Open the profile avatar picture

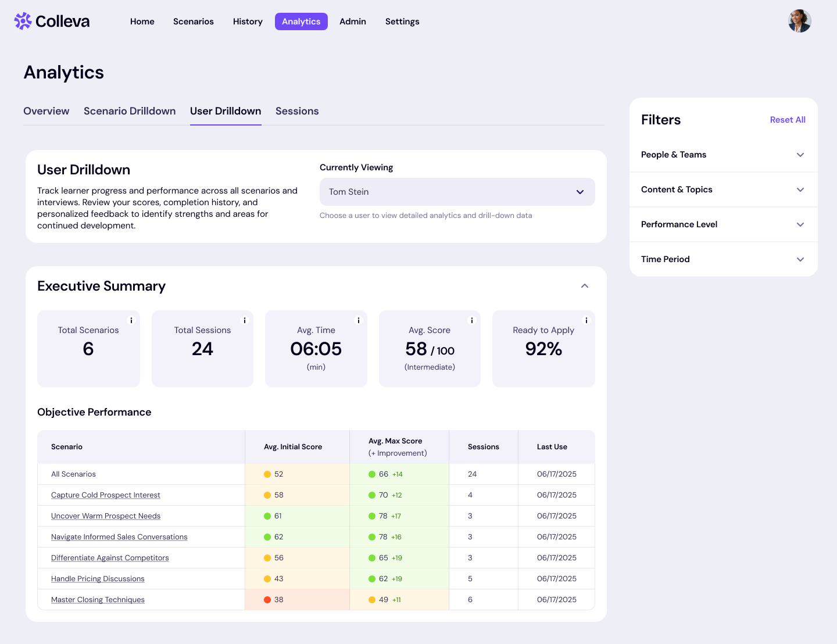pos(799,20)
